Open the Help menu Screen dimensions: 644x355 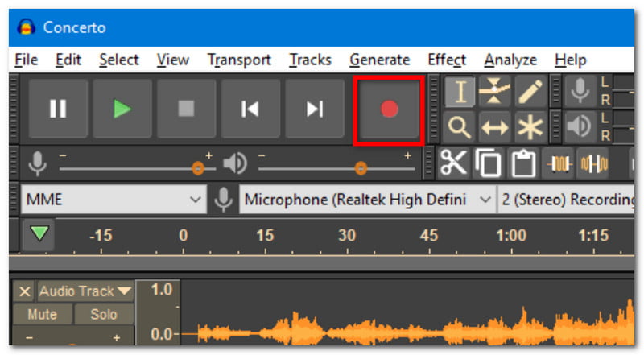click(571, 60)
